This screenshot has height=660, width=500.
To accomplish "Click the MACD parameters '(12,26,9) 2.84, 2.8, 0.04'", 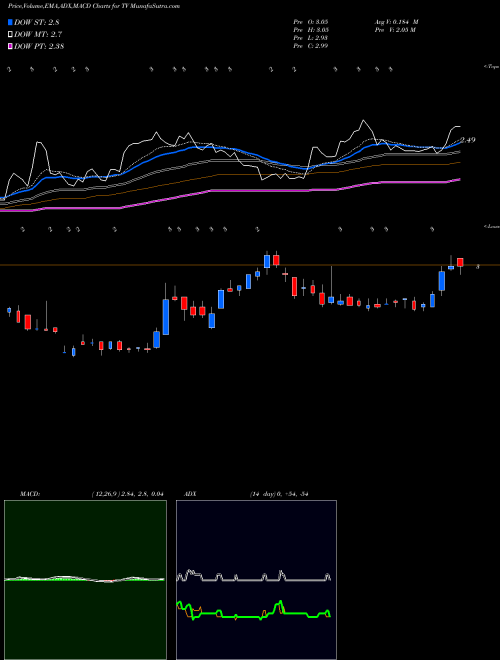I will point(127,494).
